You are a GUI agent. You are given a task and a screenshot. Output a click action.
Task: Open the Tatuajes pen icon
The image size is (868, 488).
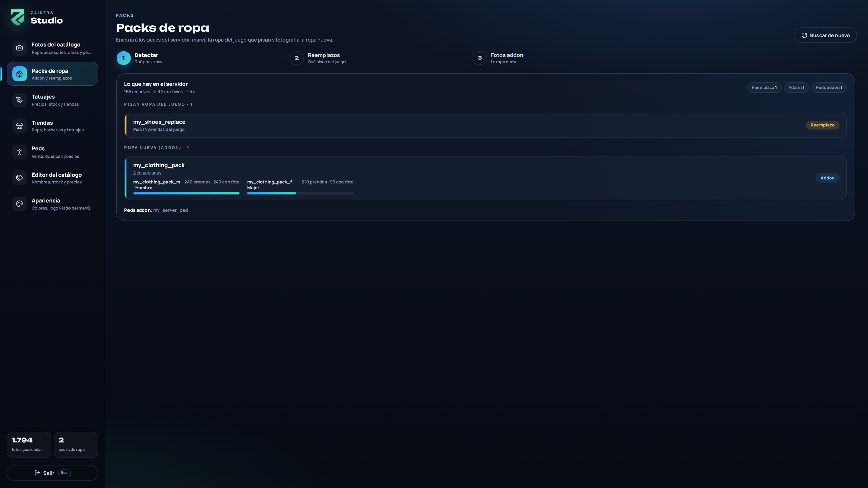pos(19,100)
